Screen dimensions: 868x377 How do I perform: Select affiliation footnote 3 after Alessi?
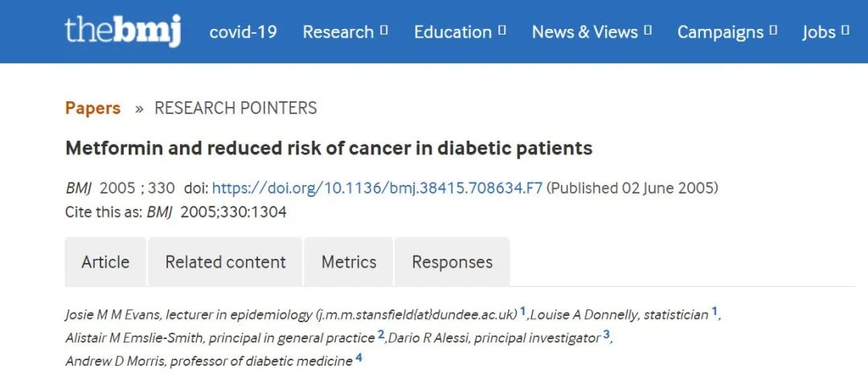[x=606, y=334]
